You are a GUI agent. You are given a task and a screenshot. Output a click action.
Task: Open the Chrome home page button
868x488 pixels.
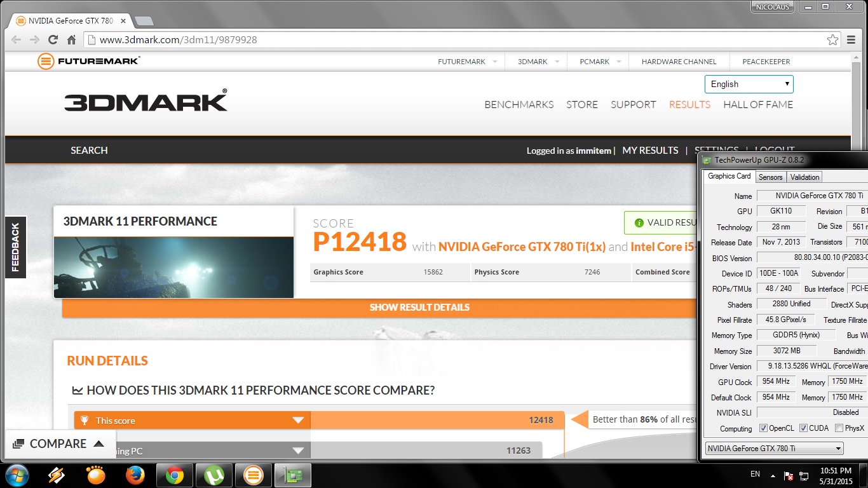click(x=72, y=39)
